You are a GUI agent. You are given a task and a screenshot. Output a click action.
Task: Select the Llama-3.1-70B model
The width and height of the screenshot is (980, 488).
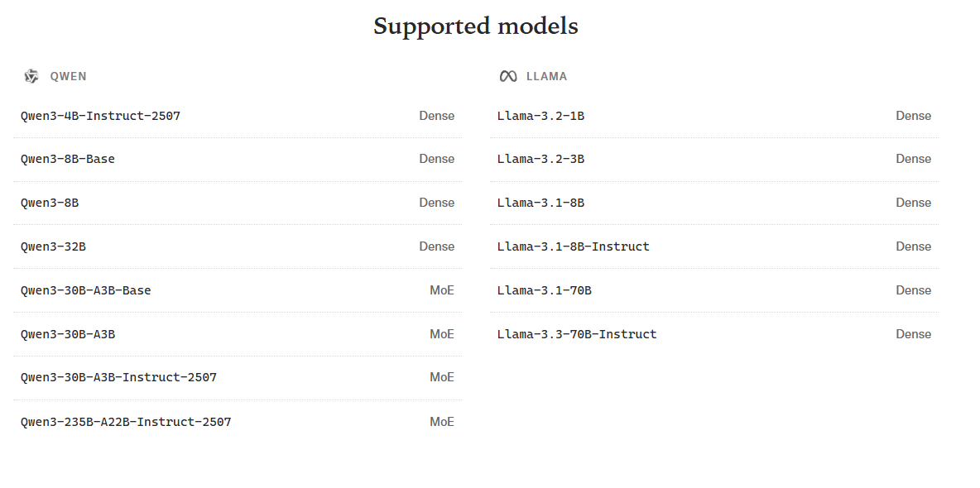tap(544, 290)
